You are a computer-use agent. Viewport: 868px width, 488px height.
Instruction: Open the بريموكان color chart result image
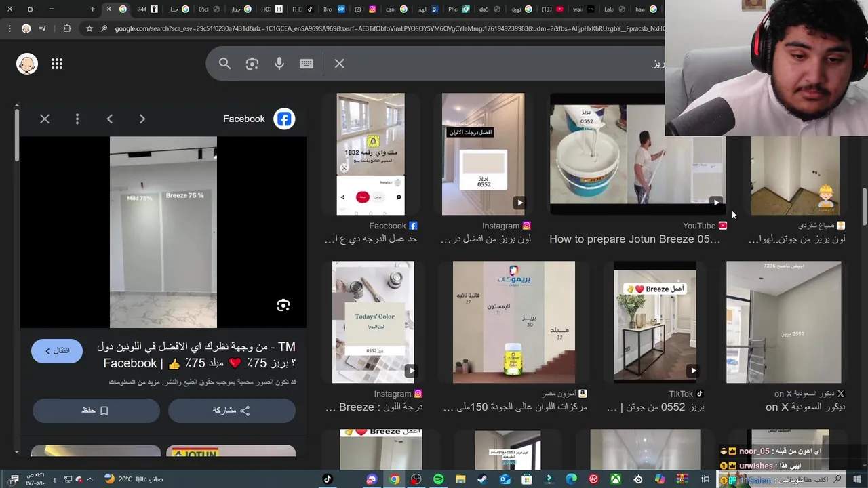point(514,322)
